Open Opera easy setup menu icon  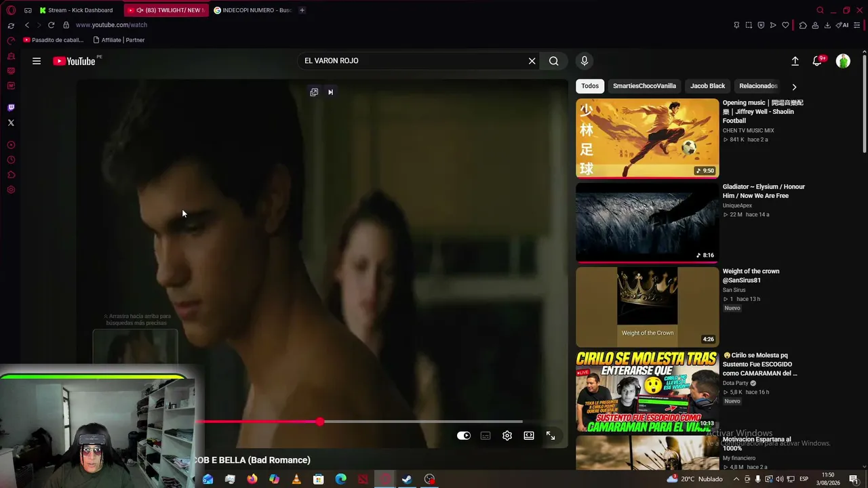pyautogui.click(x=857, y=25)
